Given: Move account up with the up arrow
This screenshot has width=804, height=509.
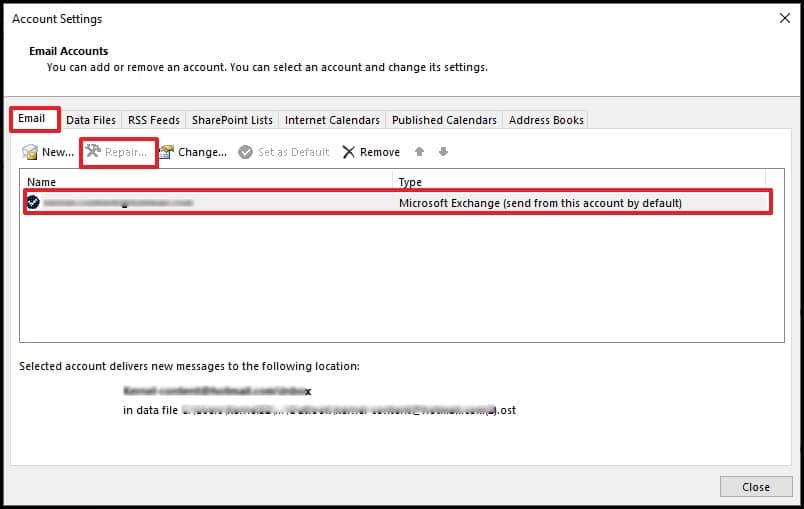Looking at the screenshot, I should pos(419,151).
